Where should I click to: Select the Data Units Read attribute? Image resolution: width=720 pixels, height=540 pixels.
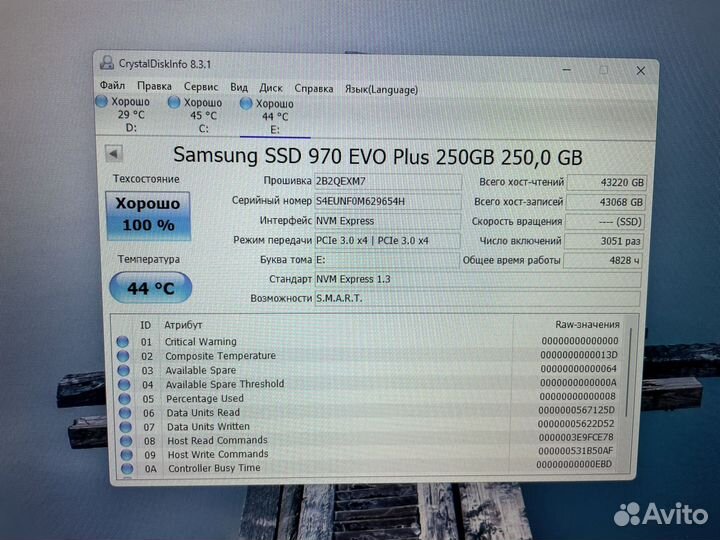point(203,413)
